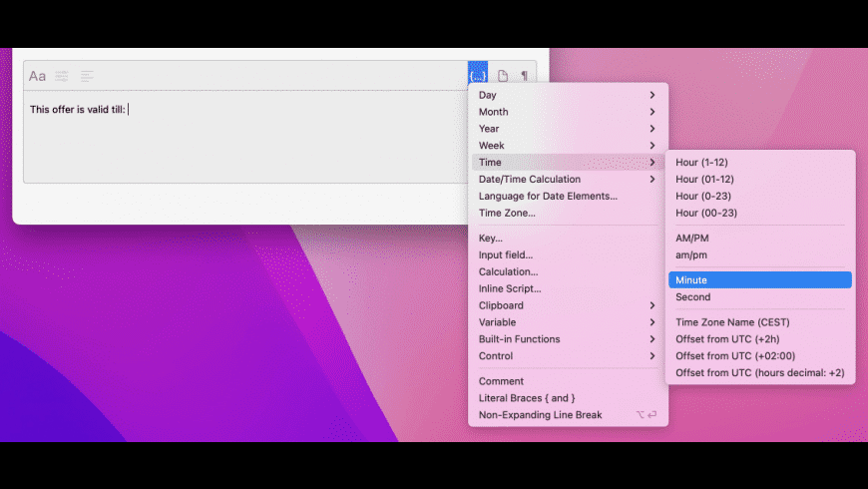Screen dimensions: 868x489
Task: Click the Aa font formatting icon
Action: coord(37,76)
